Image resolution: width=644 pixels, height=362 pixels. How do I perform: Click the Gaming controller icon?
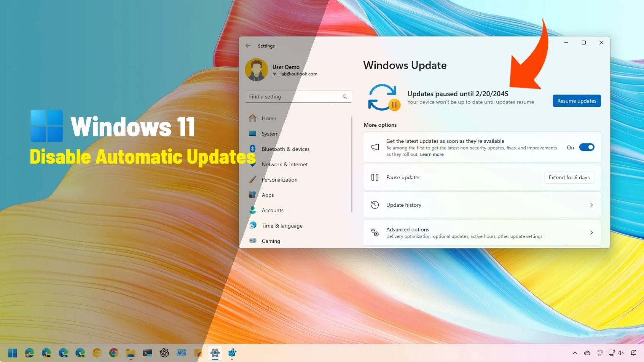[x=253, y=240]
